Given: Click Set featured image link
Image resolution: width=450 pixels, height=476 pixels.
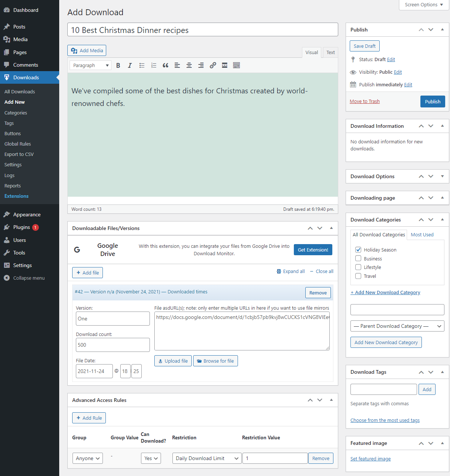Looking at the screenshot, I should [370, 459].
